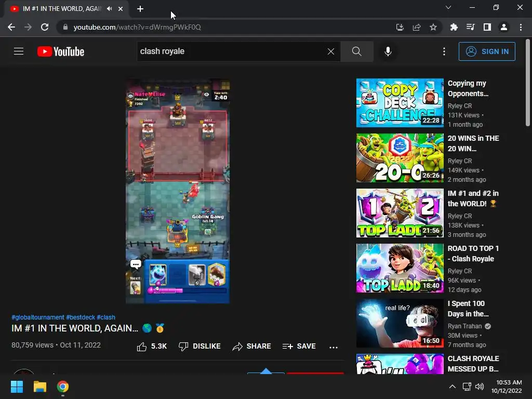
Task: Open 20-0 wins video thumbnail
Action: pyautogui.click(x=400, y=158)
